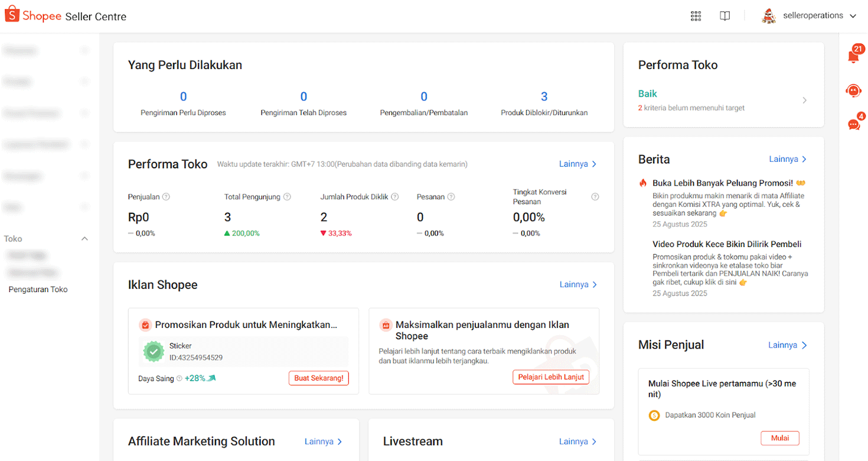Open chat messages icon with 4 badge
The image size is (868, 461).
pyautogui.click(x=854, y=124)
